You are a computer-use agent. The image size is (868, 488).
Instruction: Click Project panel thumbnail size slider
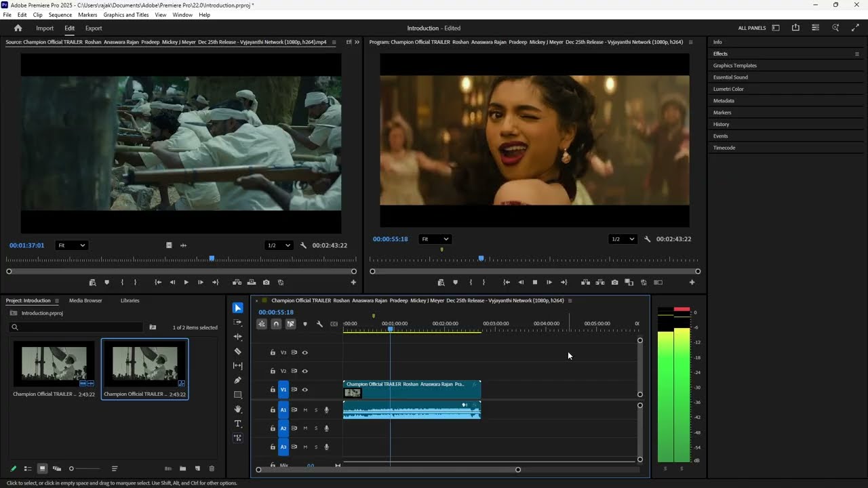point(85,468)
